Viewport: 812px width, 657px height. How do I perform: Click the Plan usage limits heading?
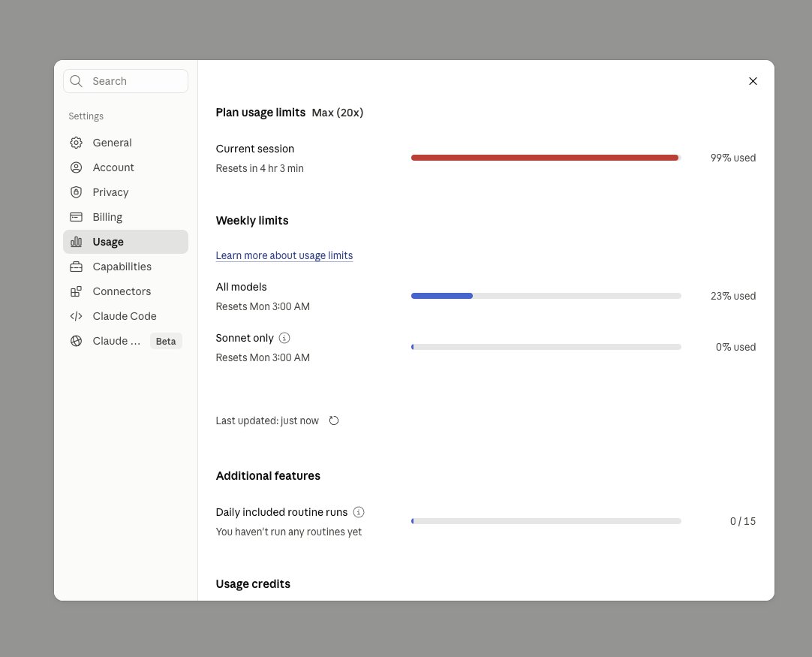[260, 113]
